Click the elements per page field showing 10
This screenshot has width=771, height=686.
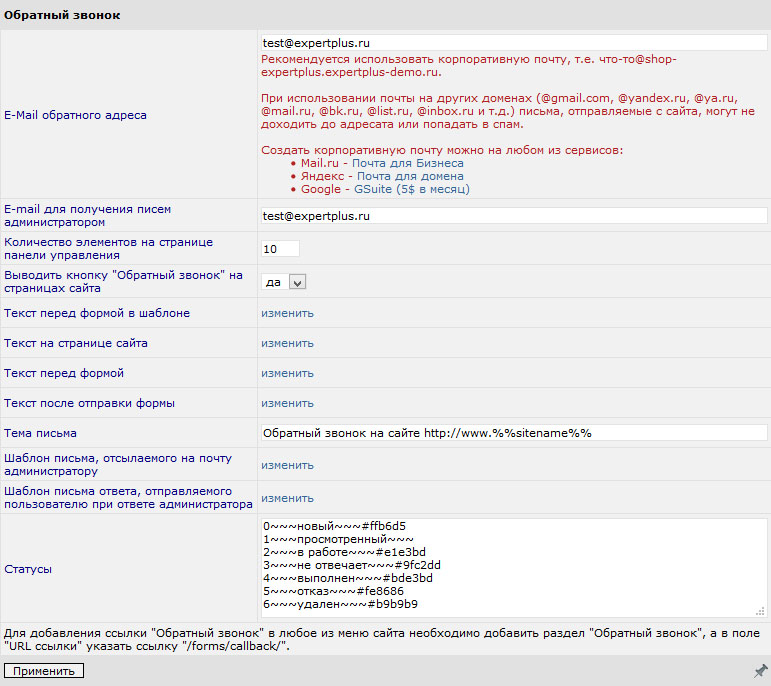280,249
